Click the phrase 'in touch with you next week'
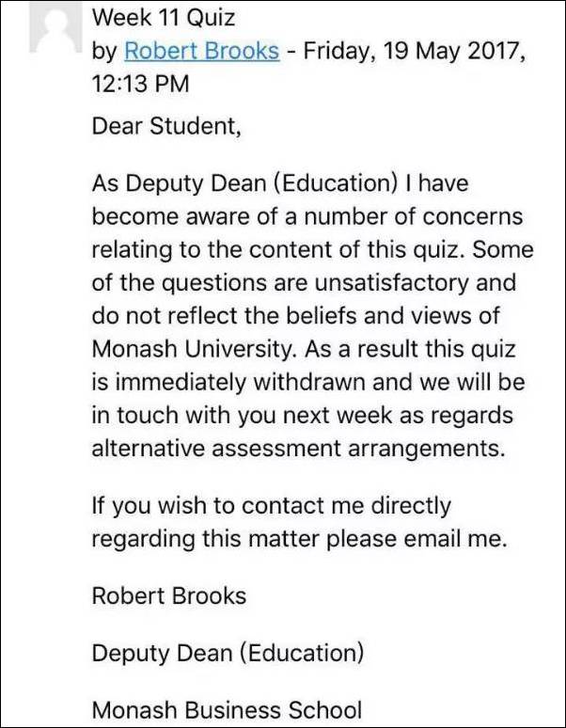 (254, 415)
